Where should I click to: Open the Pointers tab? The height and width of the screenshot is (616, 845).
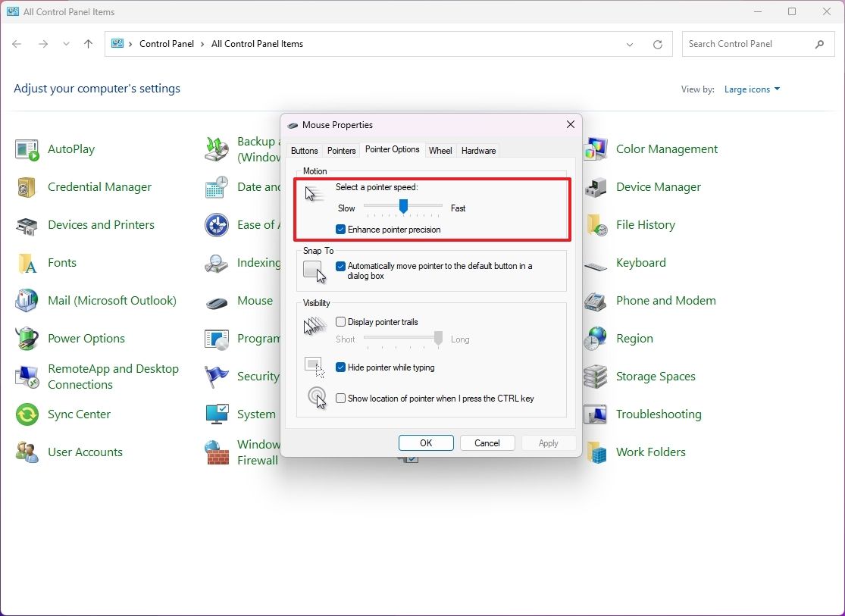(341, 150)
